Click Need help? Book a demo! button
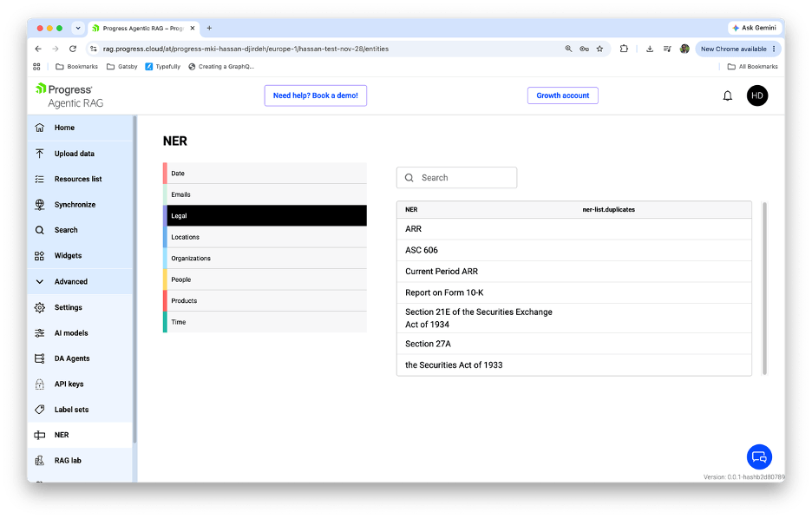Image resolution: width=812 pixels, height=519 pixels. pos(316,95)
